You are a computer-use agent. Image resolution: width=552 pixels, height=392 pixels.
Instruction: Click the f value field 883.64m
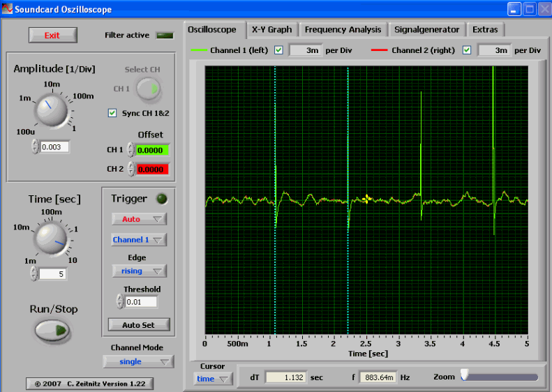point(378,377)
